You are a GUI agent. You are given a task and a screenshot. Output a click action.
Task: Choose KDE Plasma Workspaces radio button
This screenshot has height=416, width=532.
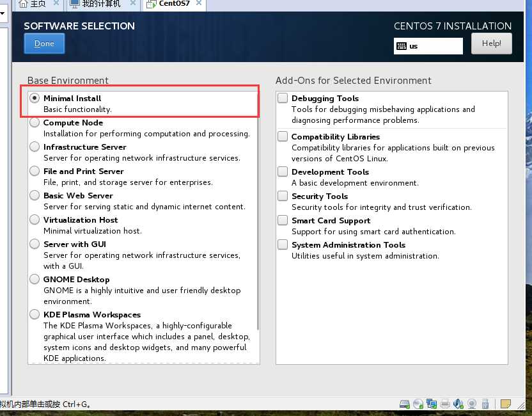tap(35, 314)
